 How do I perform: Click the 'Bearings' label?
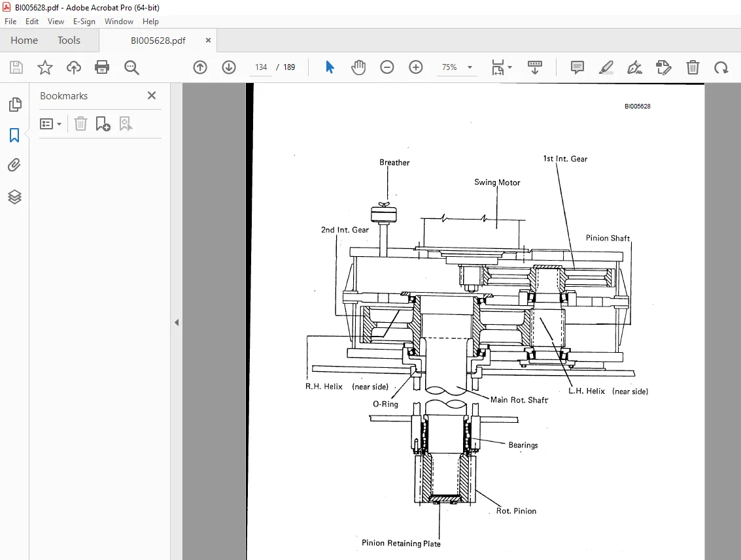(523, 445)
